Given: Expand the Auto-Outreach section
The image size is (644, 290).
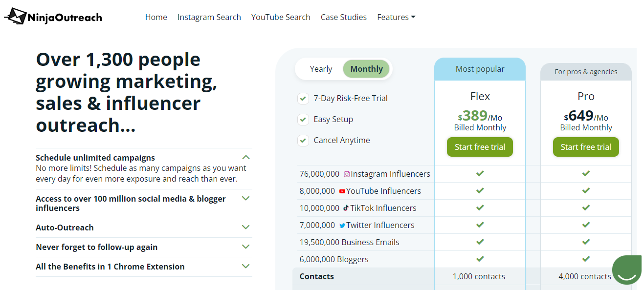Looking at the screenshot, I should [246, 227].
